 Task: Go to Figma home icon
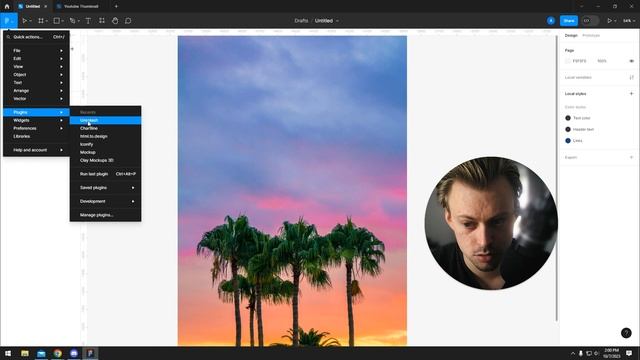7,6
